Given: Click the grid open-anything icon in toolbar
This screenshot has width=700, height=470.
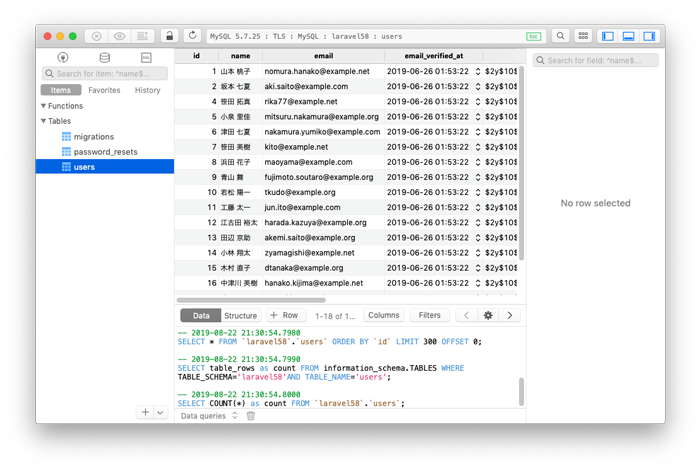Looking at the screenshot, I should click(583, 36).
